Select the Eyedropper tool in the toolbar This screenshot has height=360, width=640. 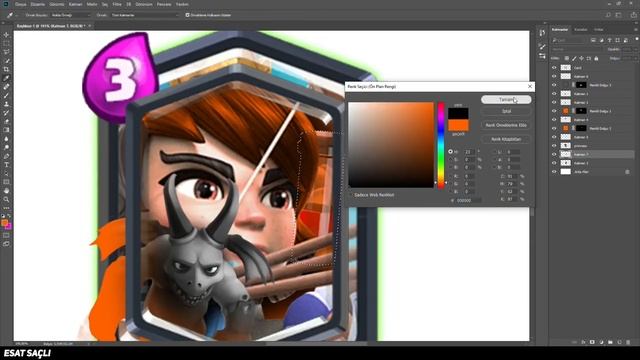(x=6, y=78)
